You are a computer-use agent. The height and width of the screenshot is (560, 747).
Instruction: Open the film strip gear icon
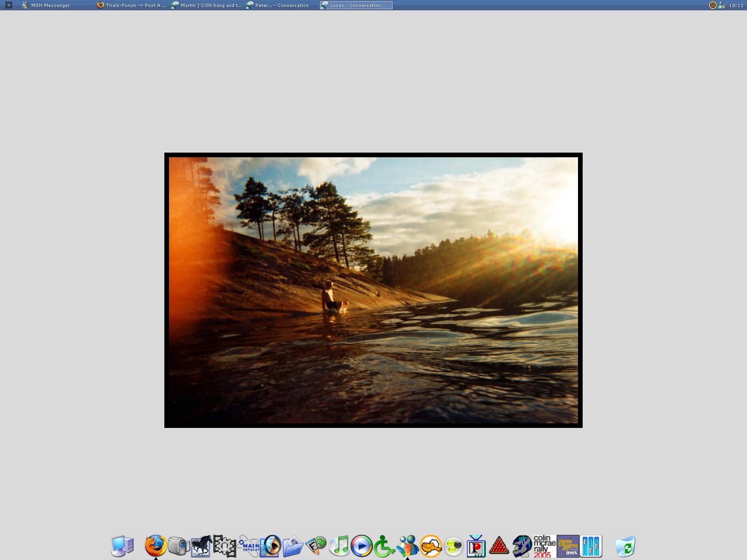pyautogui.click(x=225, y=546)
